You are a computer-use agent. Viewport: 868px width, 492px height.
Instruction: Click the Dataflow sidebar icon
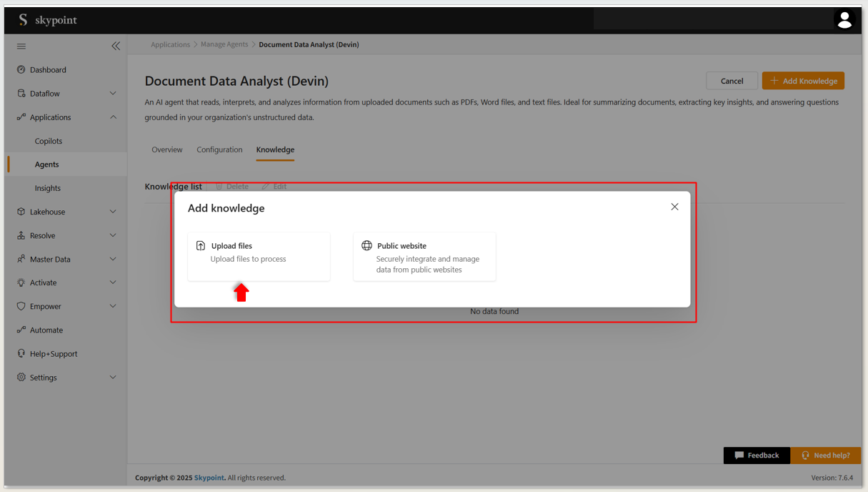(21, 93)
